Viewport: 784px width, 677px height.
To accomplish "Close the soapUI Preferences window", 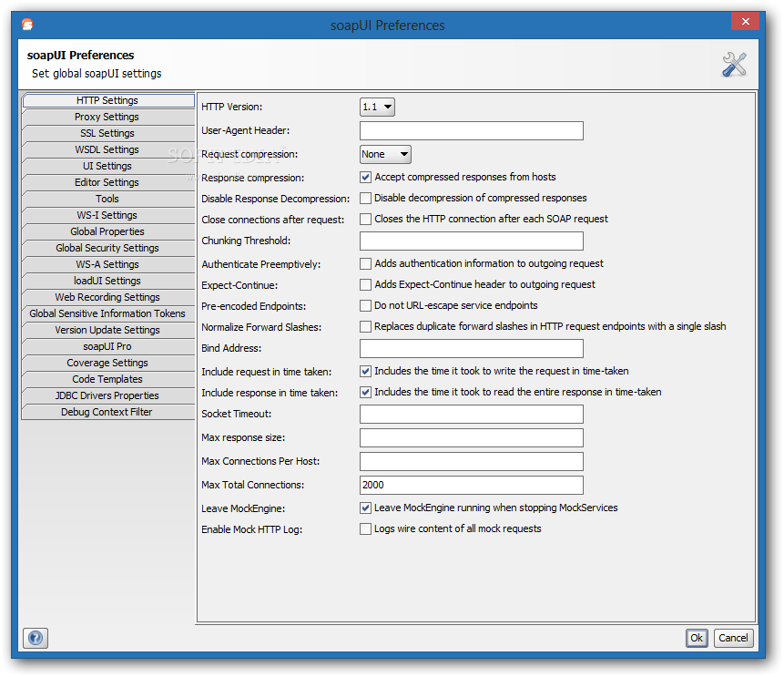I will pyautogui.click(x=745, y=22).
